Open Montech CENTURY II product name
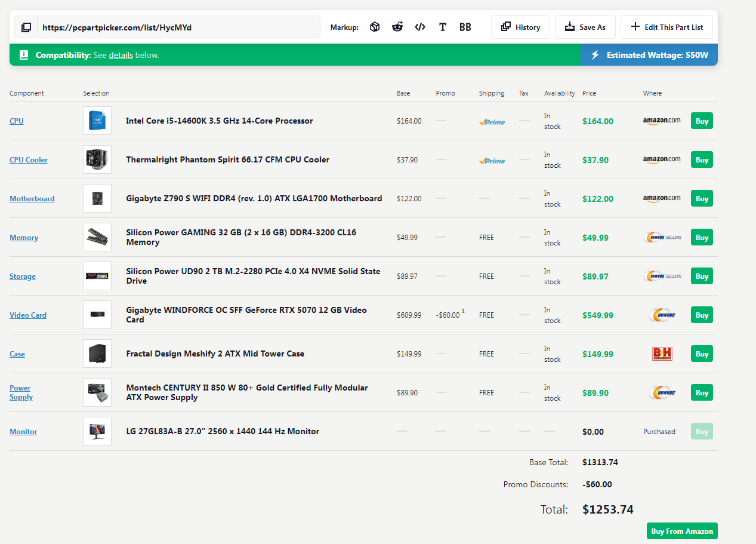The image size is (756, 544). (247, 392)
